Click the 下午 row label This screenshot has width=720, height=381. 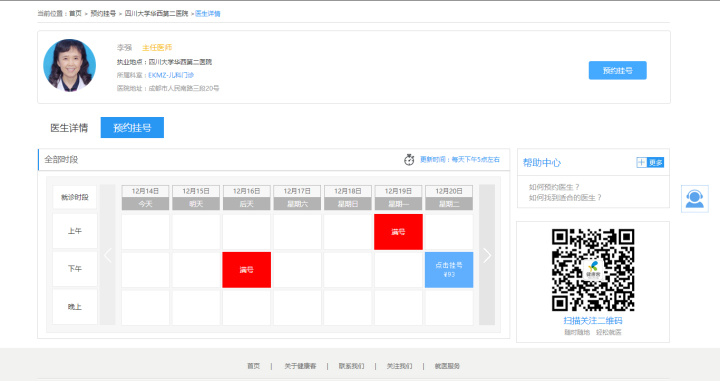(75, 269)
